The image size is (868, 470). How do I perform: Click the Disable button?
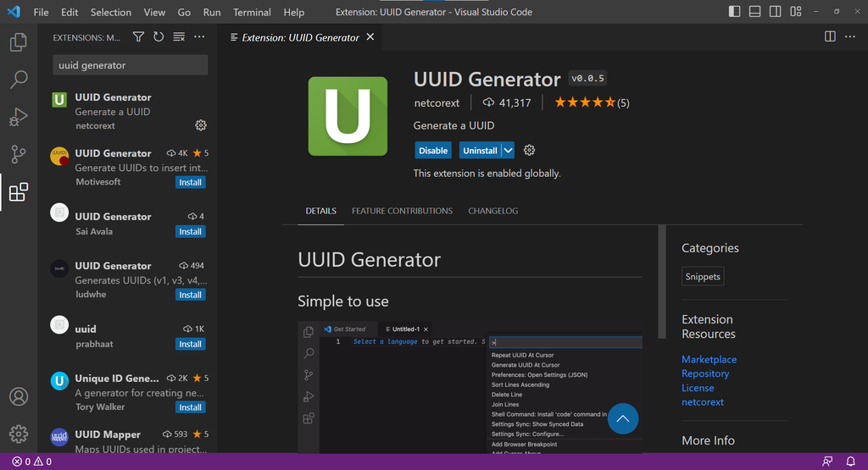[x=433, y=151]
